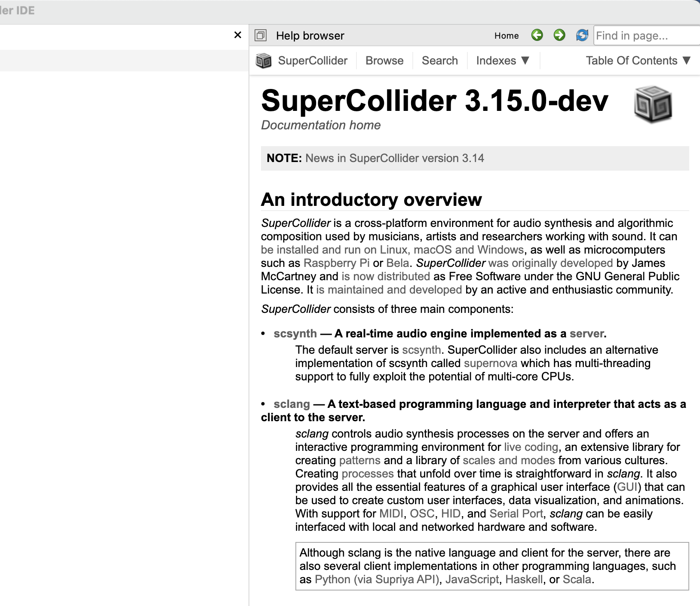Focus the Find in page field
Viewport: 700px width, 606px height.
tap(647, 36)
